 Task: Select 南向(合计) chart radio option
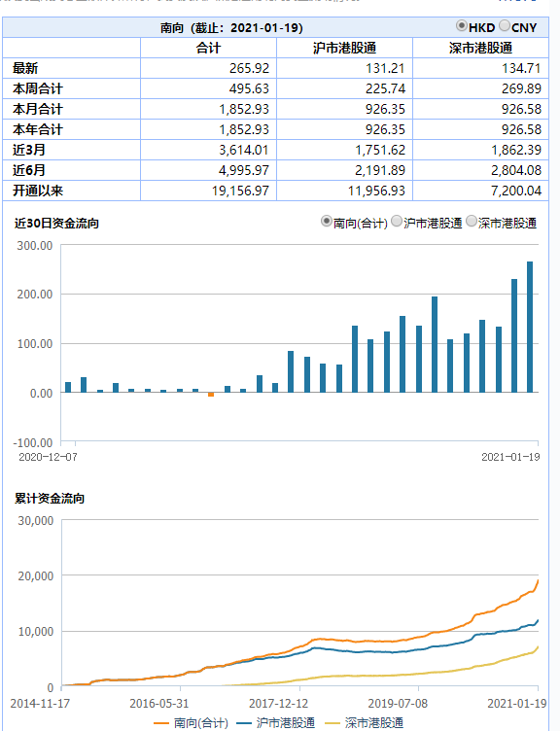(x=327, y=221)
